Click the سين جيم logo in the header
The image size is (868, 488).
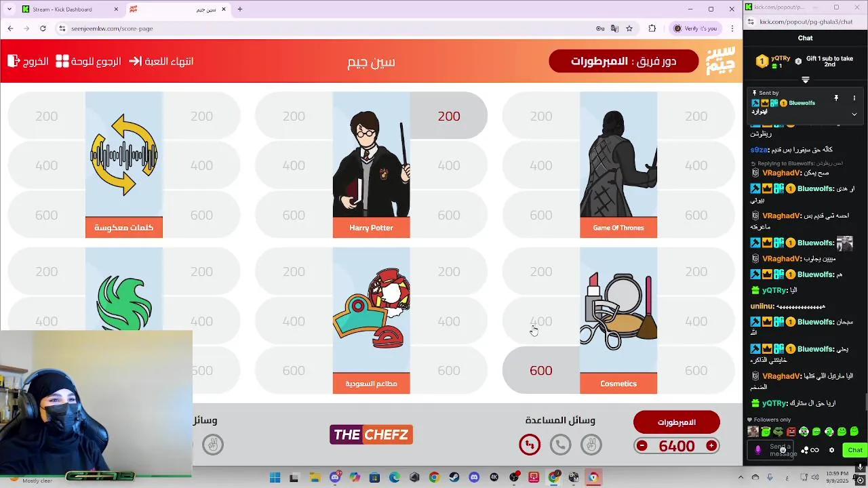720,61
